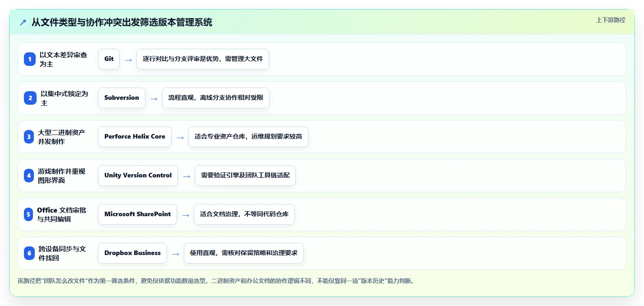The height and width of the screenshot is (306, 644).
Task: Select the Perforce Helix Core chip
Action: 135,137
